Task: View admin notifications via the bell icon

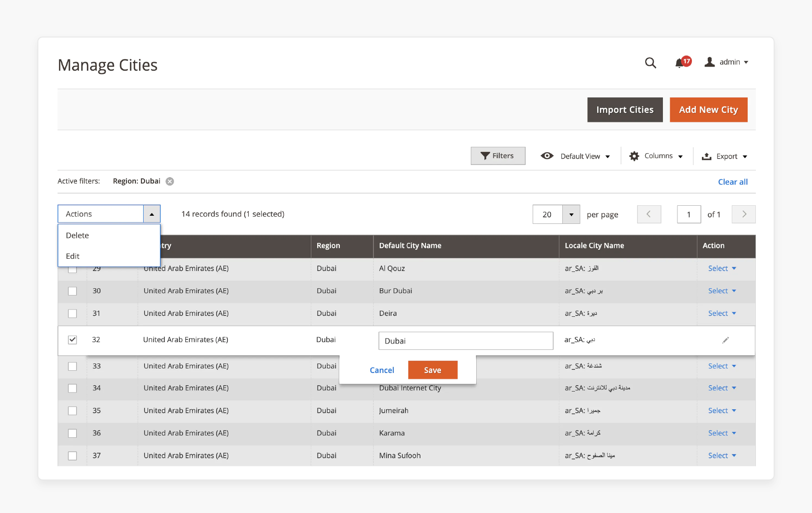Action: pyautogui.click(x=680, y=63)
